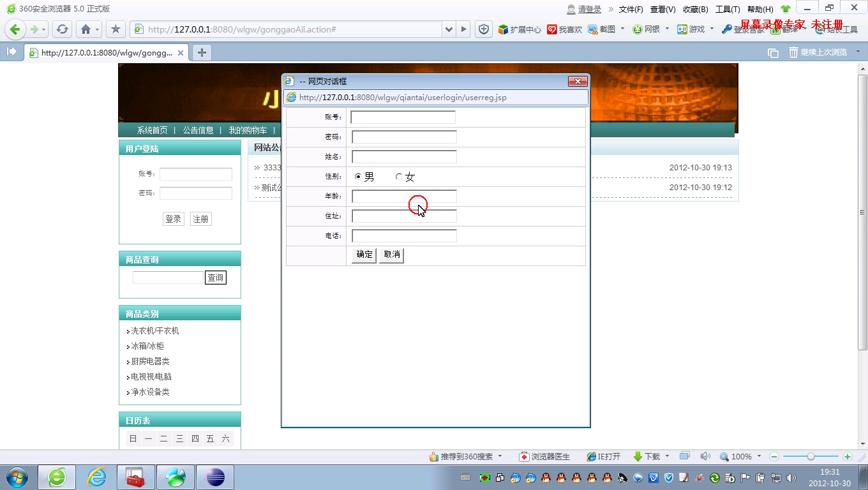Click 推荐到360搜索 in status bar
The height and width of the screenshot is (490, 868).
point(460,457)
